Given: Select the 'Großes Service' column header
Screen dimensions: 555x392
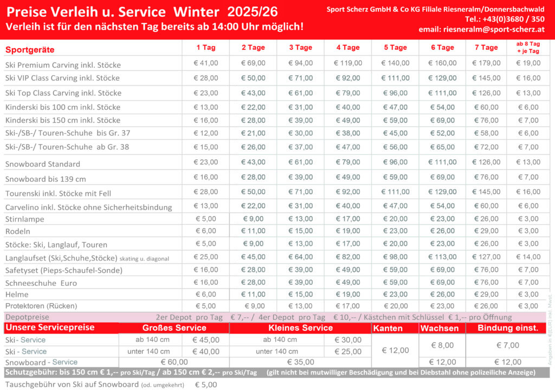Looking at the screenshot, I should tap(174, 328).
